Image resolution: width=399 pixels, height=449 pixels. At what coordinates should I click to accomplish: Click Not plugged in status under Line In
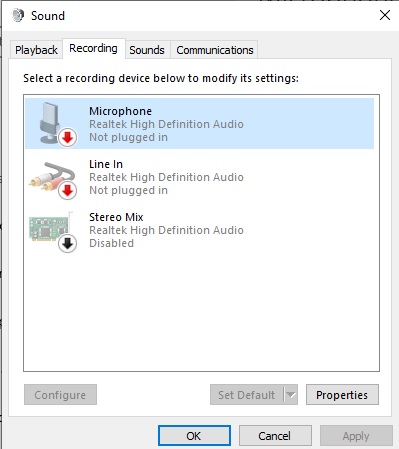point(128,190)
